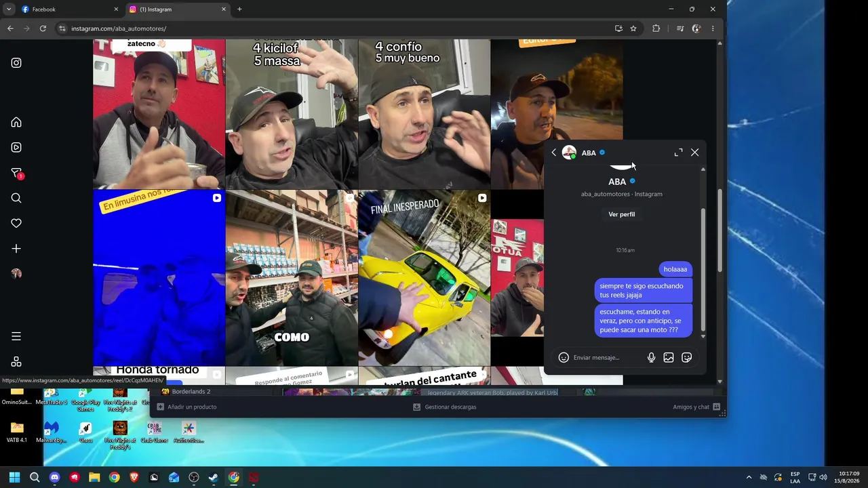Open the Chrome profile avatar
The height and width of the screenshot is (488, 868).
click(x=696, y=28)
